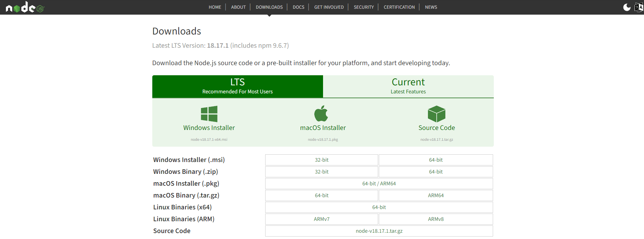Open the NEWS nav link

(x=431, y=7)
